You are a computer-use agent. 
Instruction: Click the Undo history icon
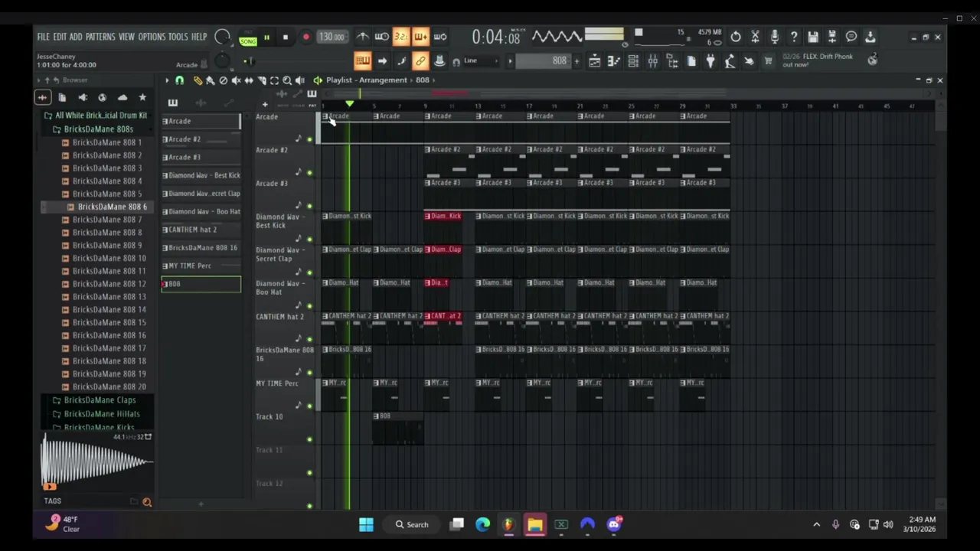tap(736, 37)
